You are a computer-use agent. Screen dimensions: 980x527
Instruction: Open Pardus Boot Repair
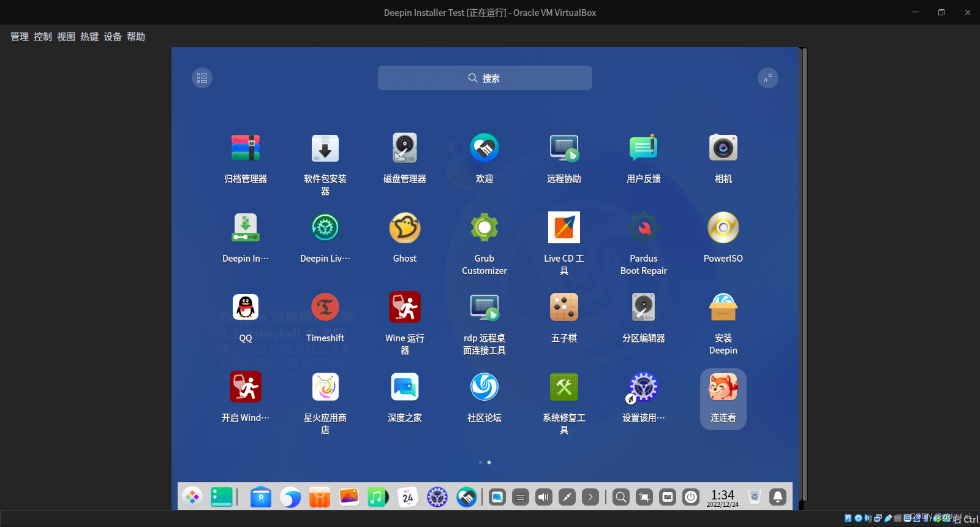pyautogui.click(x=644, y=227)
